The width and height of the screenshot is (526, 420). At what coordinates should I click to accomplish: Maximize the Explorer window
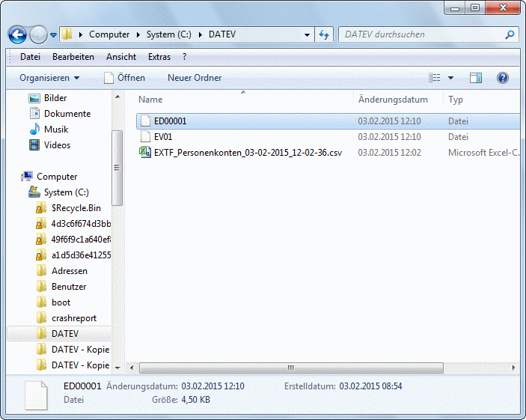[x=475, y=7]
